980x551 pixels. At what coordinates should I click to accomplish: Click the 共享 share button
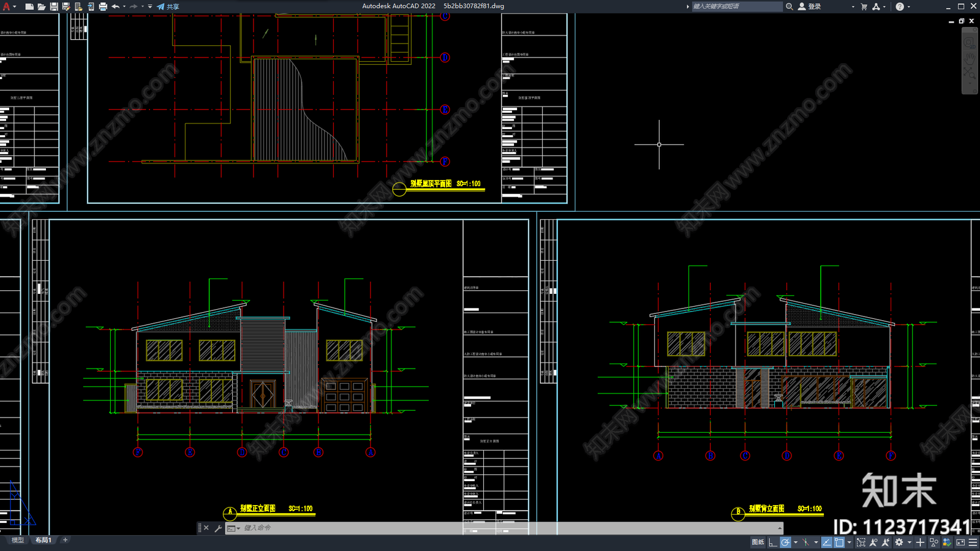pos(168,6)
